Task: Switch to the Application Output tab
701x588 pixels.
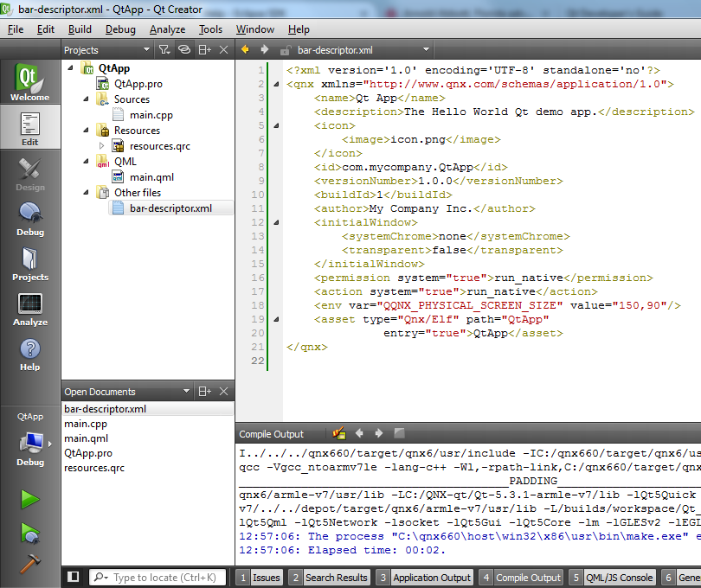Action: pyautogui.click(x=431, y=577)
